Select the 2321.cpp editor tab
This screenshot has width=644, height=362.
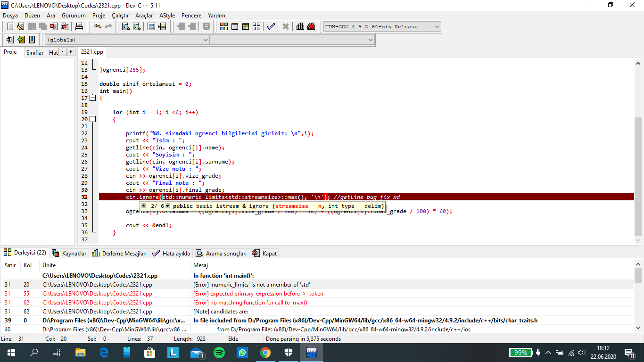pyautogui.click(x=92, y=52)
